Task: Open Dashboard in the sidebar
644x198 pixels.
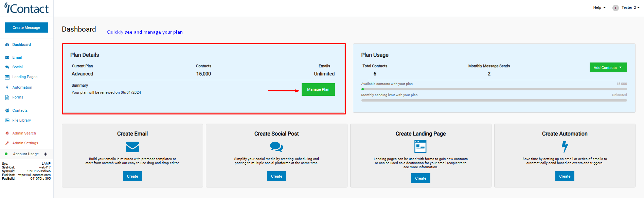Action: 21,44
